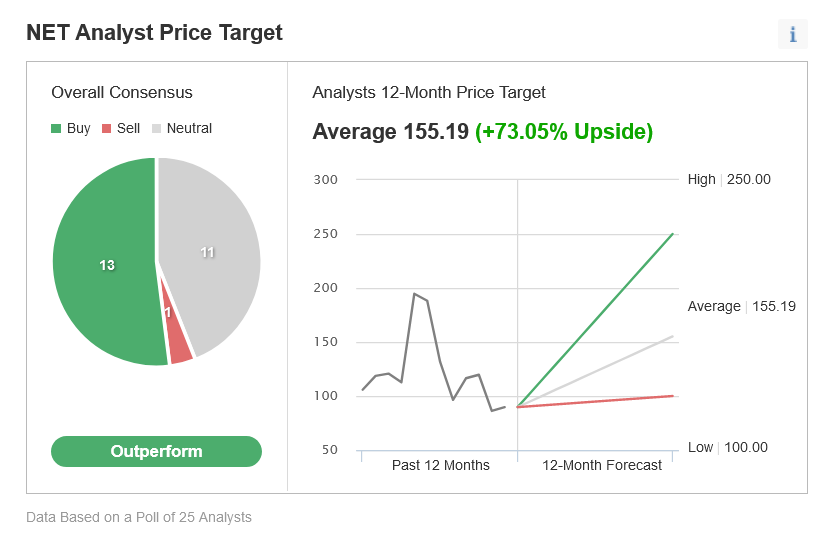
Task: Click the blue info icon
Action: pos(793,35)
